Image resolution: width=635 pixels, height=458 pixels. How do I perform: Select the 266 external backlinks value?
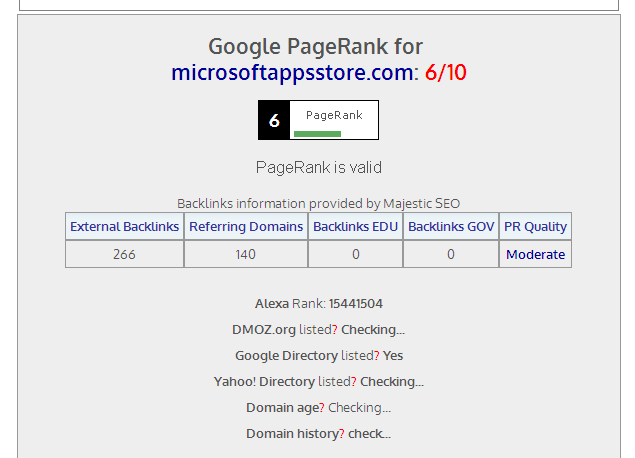click(124, 254)
